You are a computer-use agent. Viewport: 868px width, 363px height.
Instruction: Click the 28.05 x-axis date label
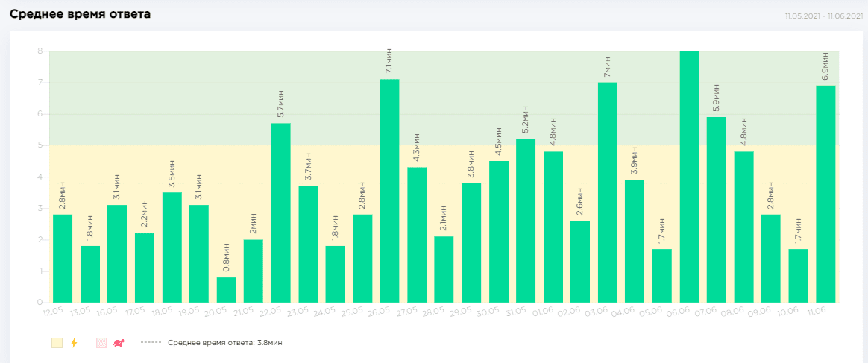(x=433, y=312)
